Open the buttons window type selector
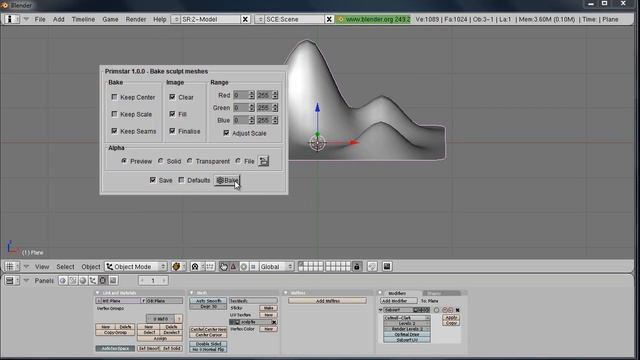 pyautogui.click(x=12, y=280)
